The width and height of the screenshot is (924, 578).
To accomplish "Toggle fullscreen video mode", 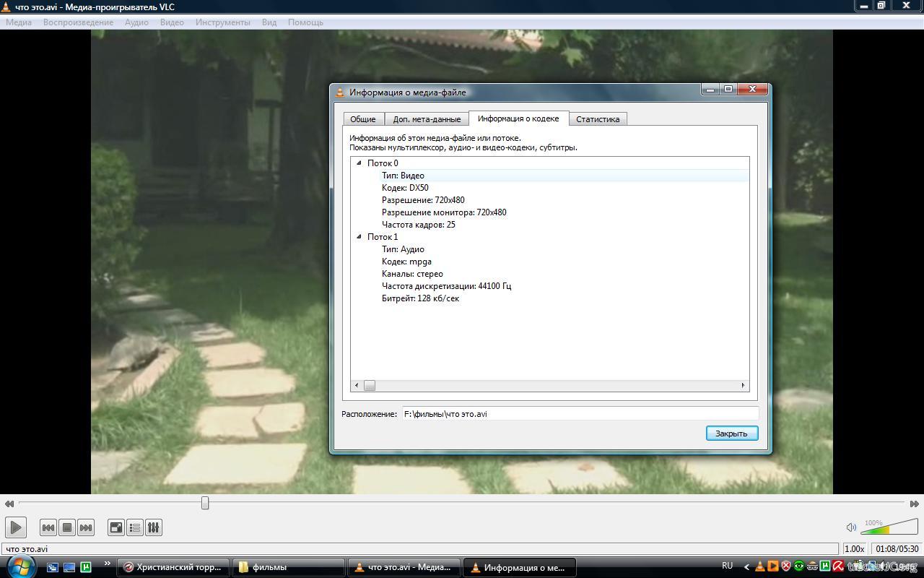I will click(x=115, y=527).
